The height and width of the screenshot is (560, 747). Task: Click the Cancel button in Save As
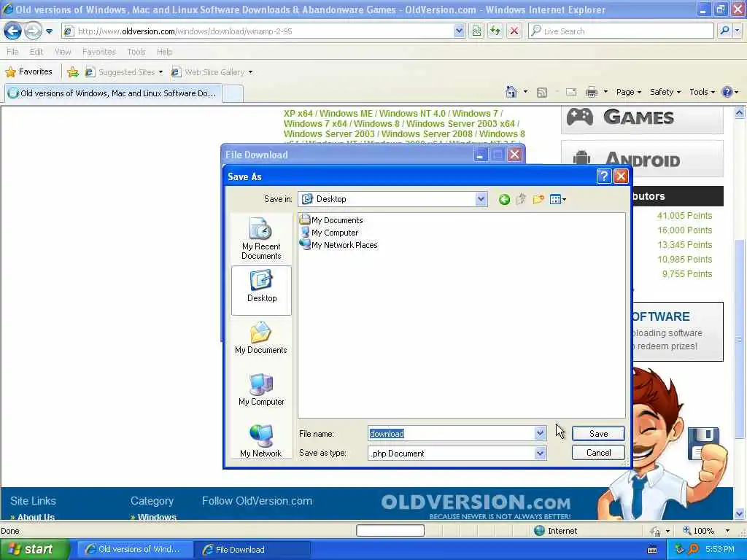[598, 452]
